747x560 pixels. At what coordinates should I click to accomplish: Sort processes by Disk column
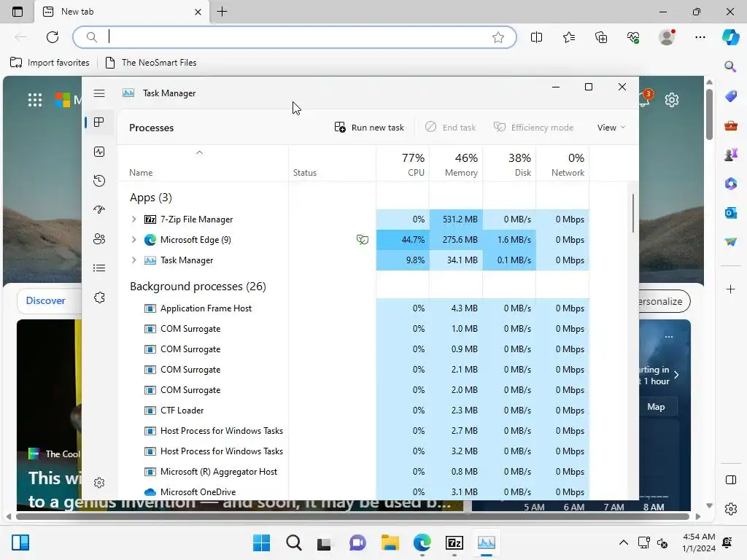pos(509,164)
